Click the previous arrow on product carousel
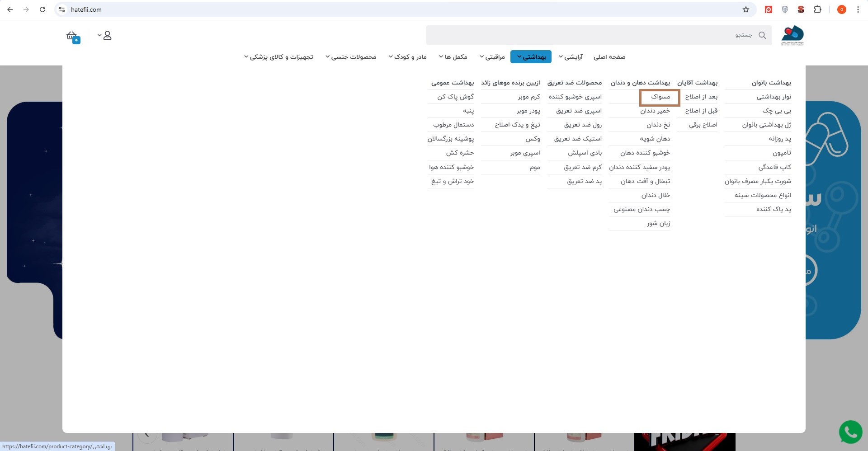The width and height of the screenshot is (868, 451). pos(147,435)
